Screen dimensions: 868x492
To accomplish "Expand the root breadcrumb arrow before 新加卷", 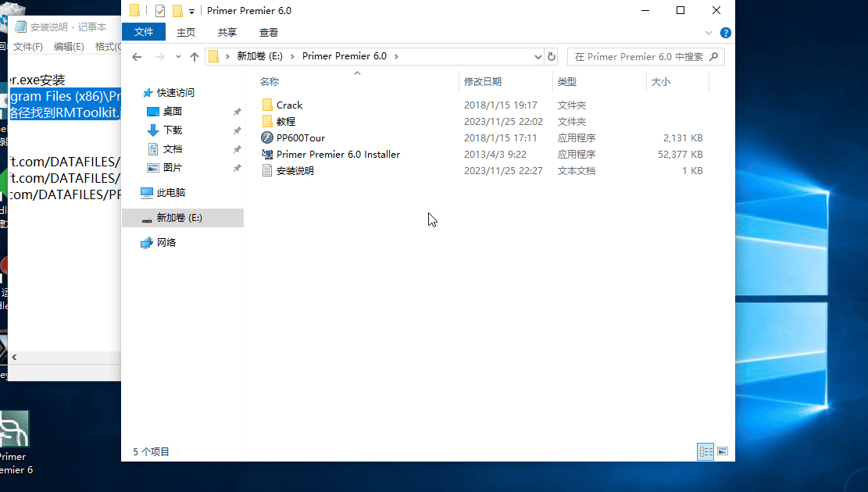I will coord(227,56).
